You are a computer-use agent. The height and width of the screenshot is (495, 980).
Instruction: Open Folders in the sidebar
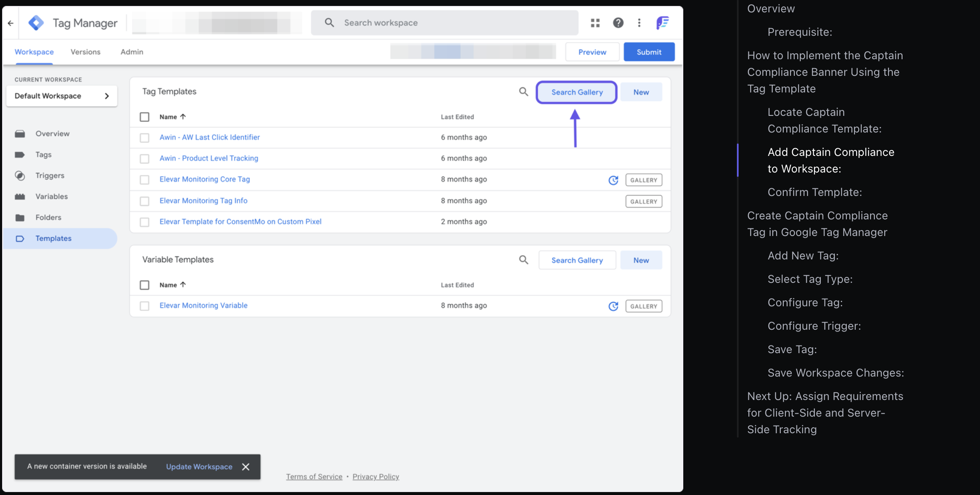(60, 217)
